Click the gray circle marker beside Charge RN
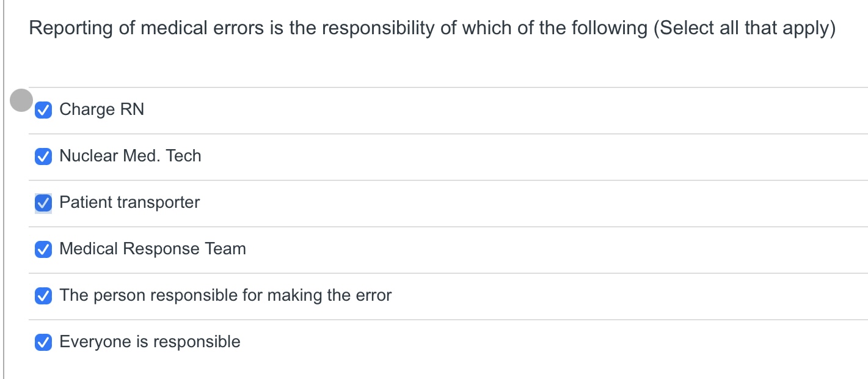The height and width of the screenshot is (379, 868). (x=23, y=100)
